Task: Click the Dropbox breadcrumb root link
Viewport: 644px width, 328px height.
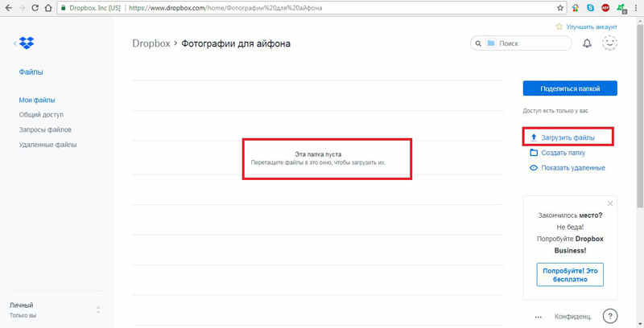Action: point(151,43)
